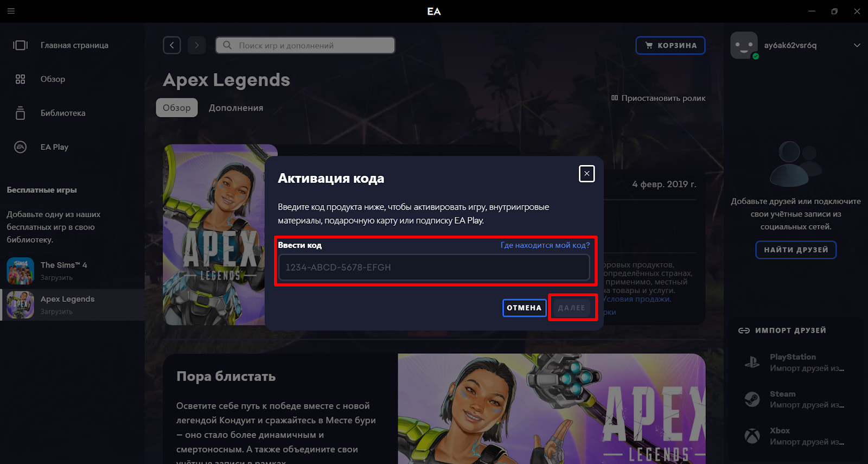Click the user avatar icon
This screenshot has height=464, width=868.
click(x=744, y=45)
